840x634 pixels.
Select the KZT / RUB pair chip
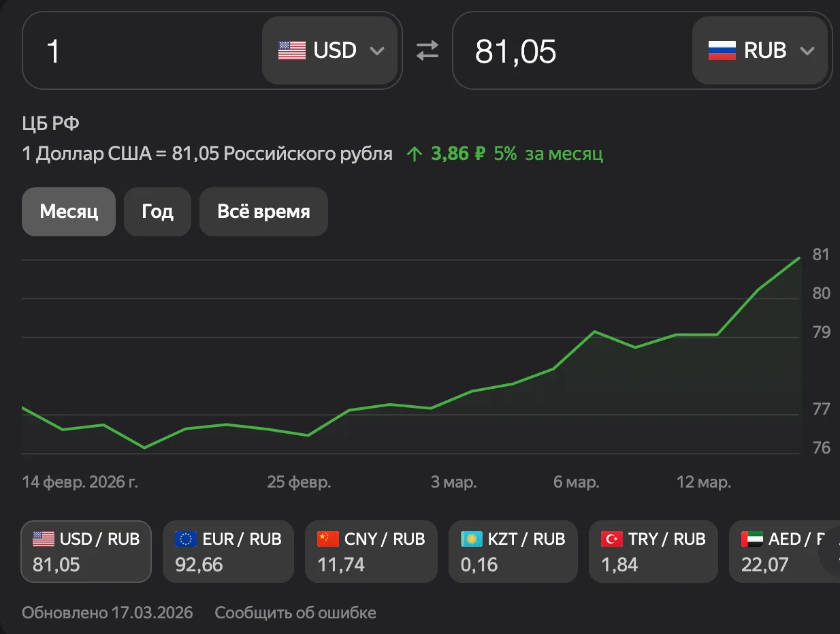pos(513,552)
